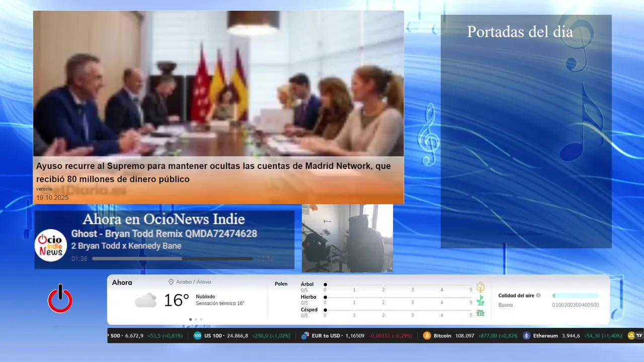Click the Césped pollen label
Image resolution: width=644 pixels, height=362 pixels.
pos(309,310)
